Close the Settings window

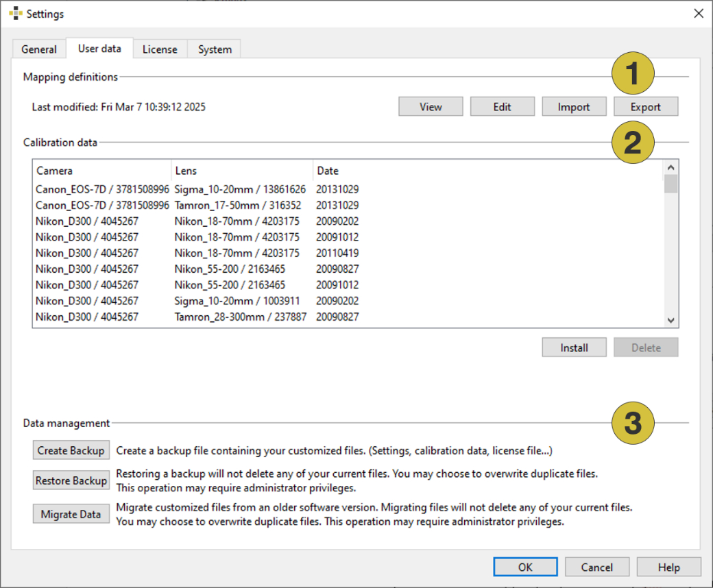[x=699, y=14]
